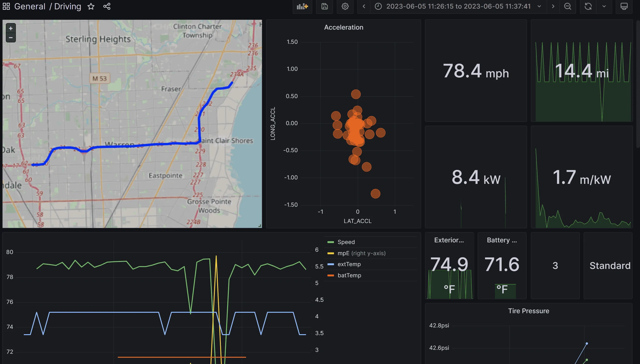Toggle the batTemp series in legend
Screen dimensions: 640x364
click(349, 275)
